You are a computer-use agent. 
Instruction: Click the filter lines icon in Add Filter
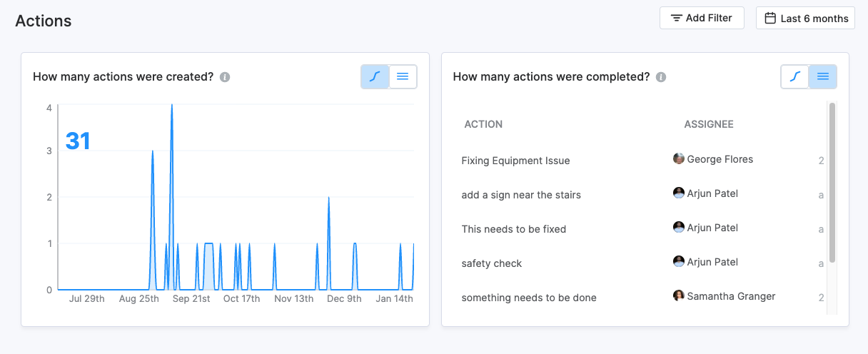coord(677,18)
